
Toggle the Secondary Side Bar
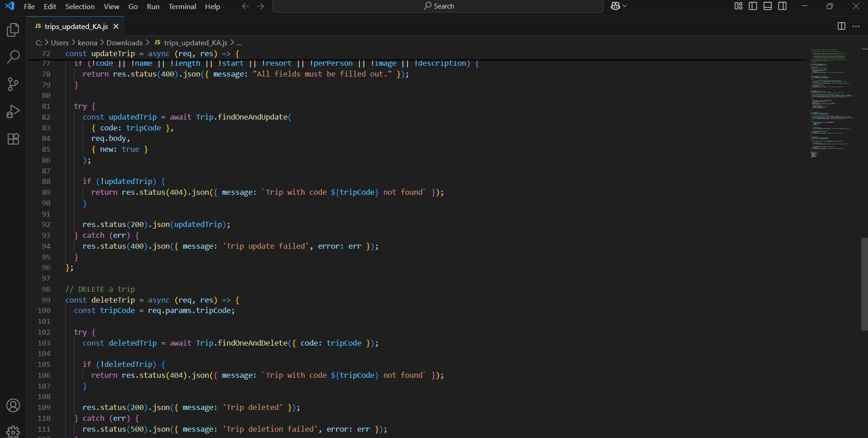click(x=782, y=6)
